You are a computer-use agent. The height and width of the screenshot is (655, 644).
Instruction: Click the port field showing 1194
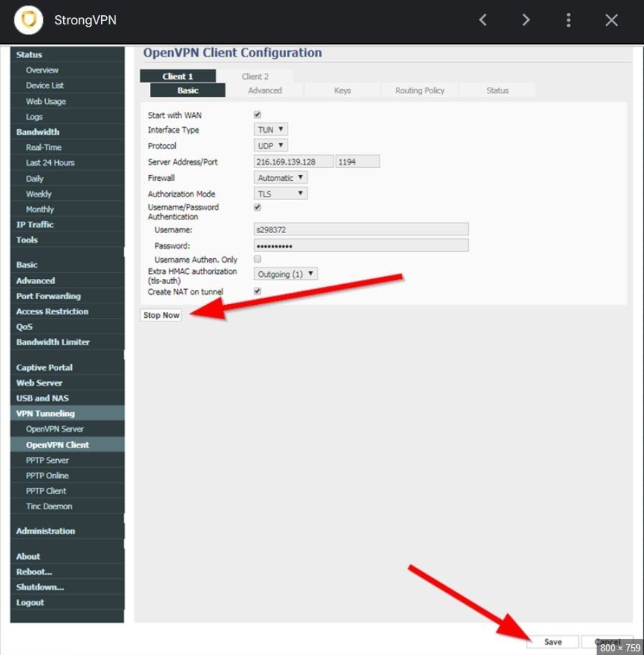click(x=358, y=161)
